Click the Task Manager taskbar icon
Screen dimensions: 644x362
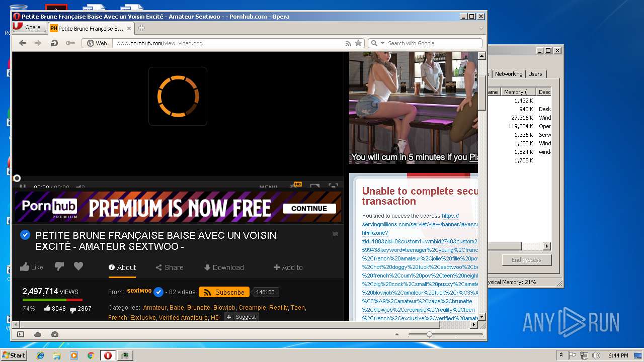125,355
